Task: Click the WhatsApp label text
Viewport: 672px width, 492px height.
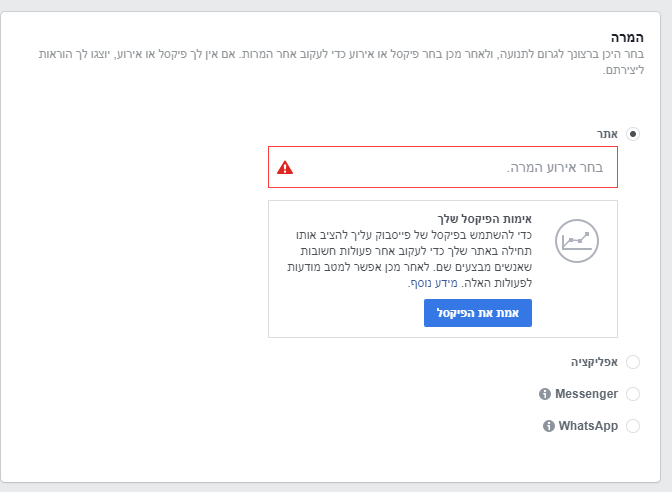Action: pyautogui.click(x=588, y=426)
